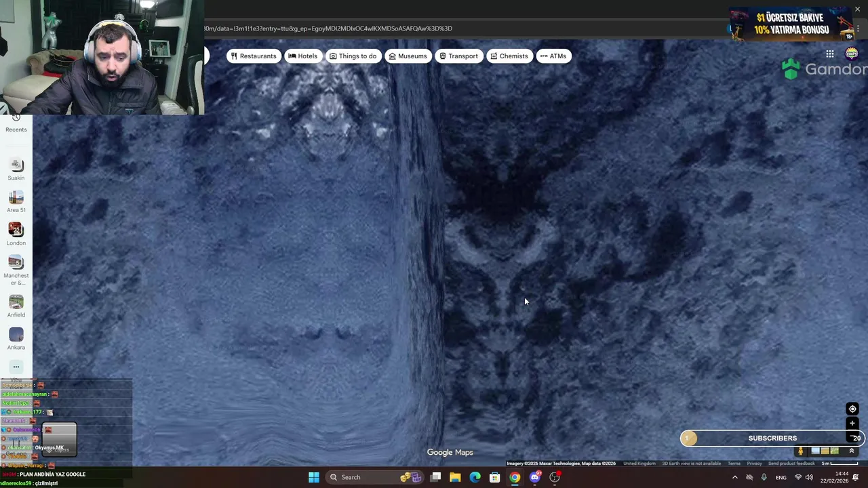Image resolution: width=868 pixels, height=488 pixels.
Task: Open the Google account avatar
Action: (852, 54)
